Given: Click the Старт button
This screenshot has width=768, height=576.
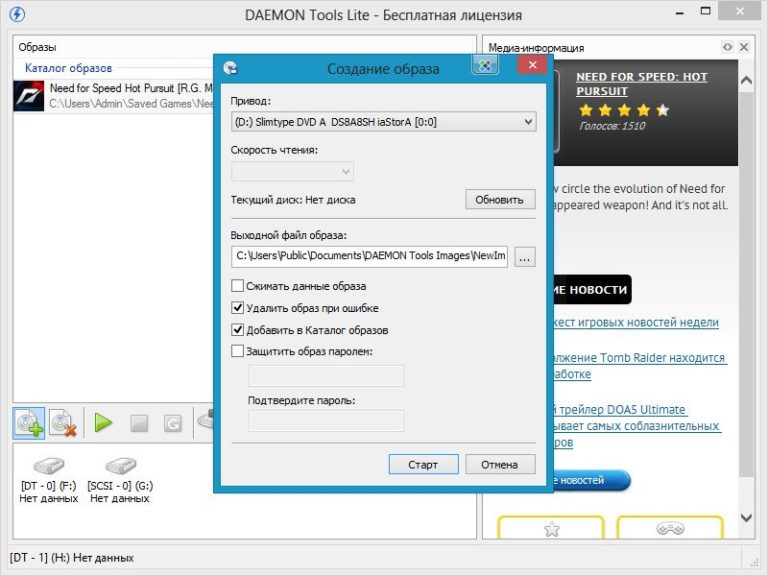Looking at the screenshot, I should tap(423, 464).
